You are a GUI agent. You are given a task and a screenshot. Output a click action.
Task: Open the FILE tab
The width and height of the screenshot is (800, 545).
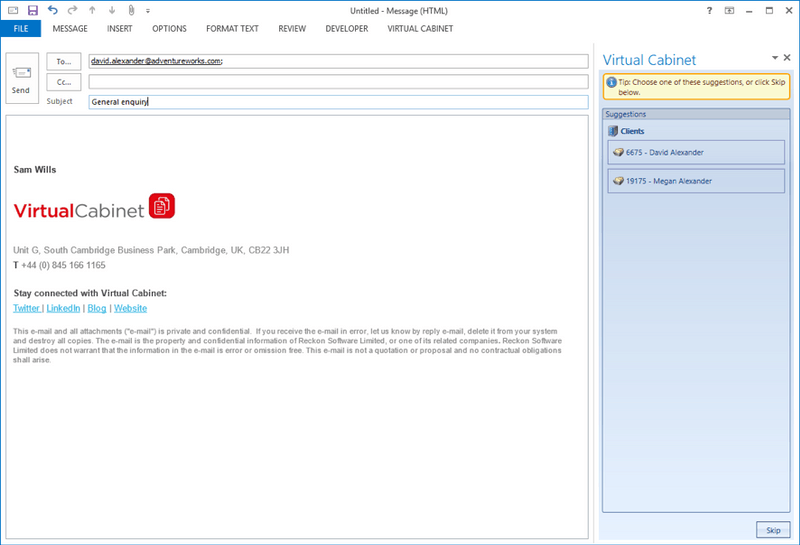tap(21, 29)
